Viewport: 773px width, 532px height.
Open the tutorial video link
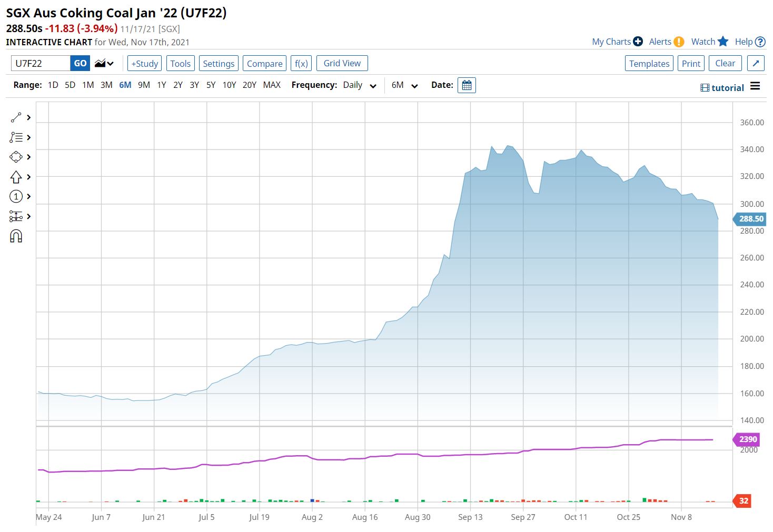click(722, 88)
